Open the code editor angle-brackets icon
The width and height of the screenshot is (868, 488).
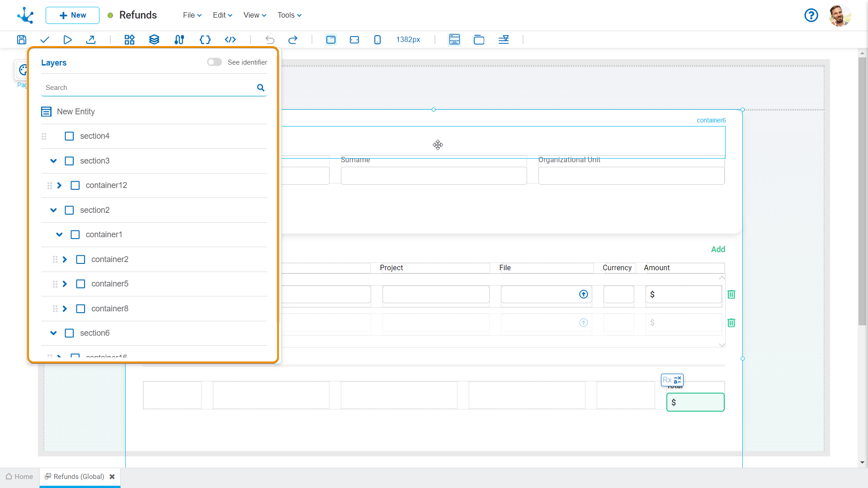tap(230, 40)
